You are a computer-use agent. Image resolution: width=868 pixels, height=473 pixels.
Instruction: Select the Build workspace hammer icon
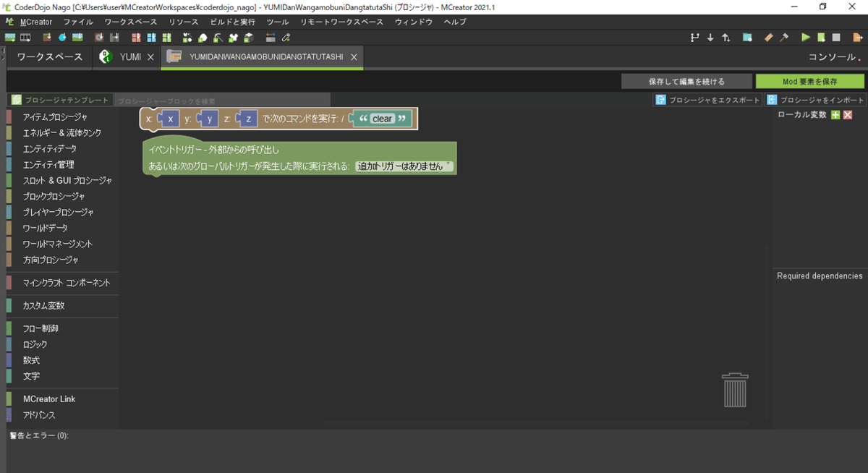(x=784, y=37)
